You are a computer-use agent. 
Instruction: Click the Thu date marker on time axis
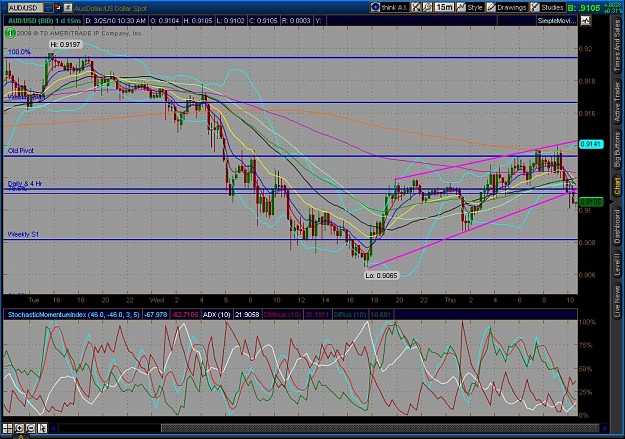click(x=450, y=300)
